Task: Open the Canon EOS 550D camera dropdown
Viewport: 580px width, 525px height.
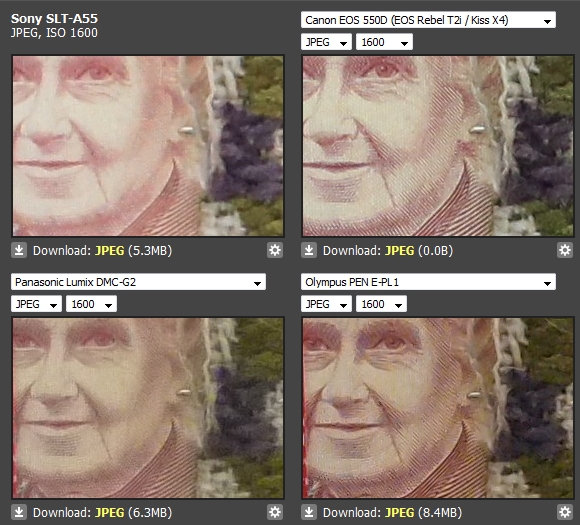Action: pos(428,20)
